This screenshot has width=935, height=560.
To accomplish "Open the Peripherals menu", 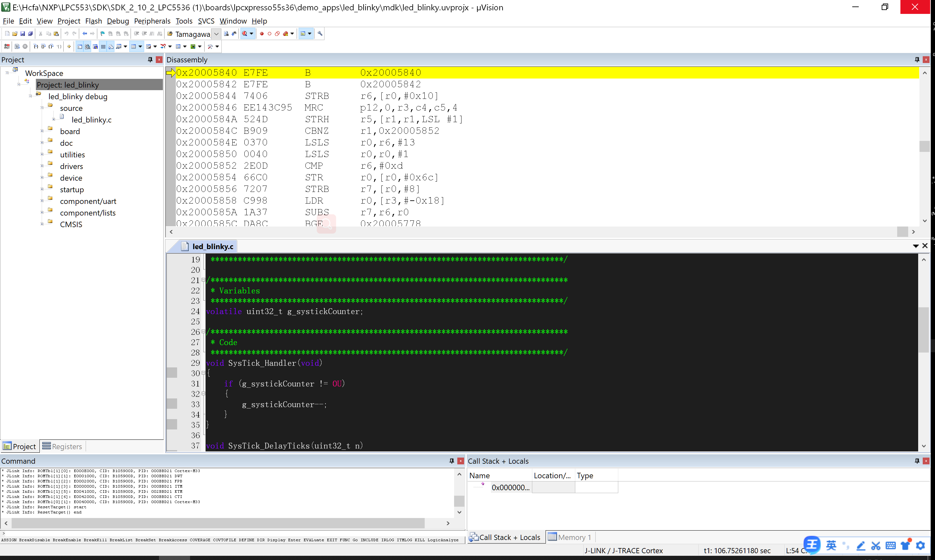I will (152, 21).
